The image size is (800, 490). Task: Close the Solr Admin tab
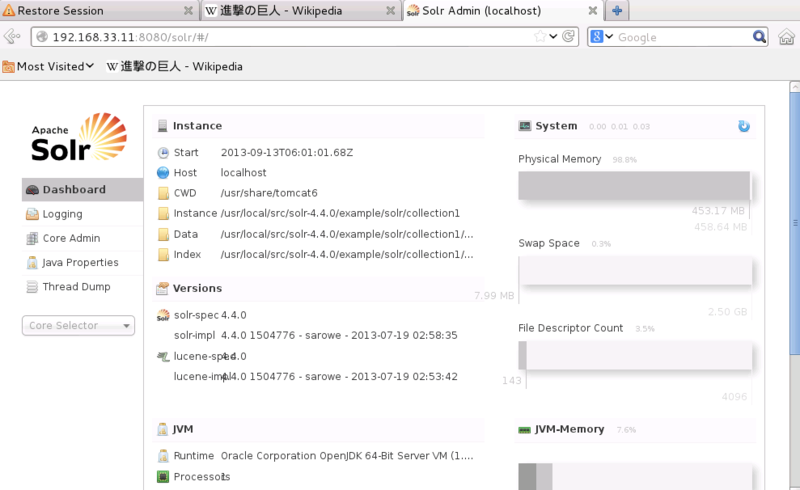coord(592,11)
